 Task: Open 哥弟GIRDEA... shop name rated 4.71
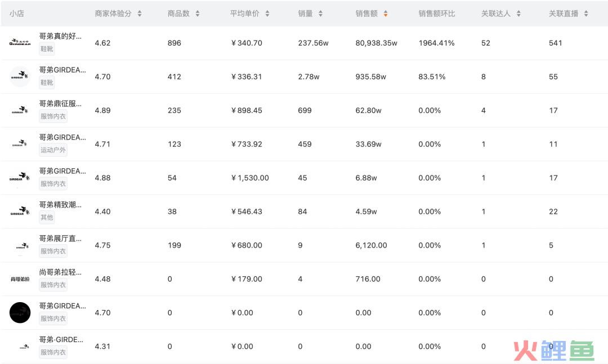62,137
